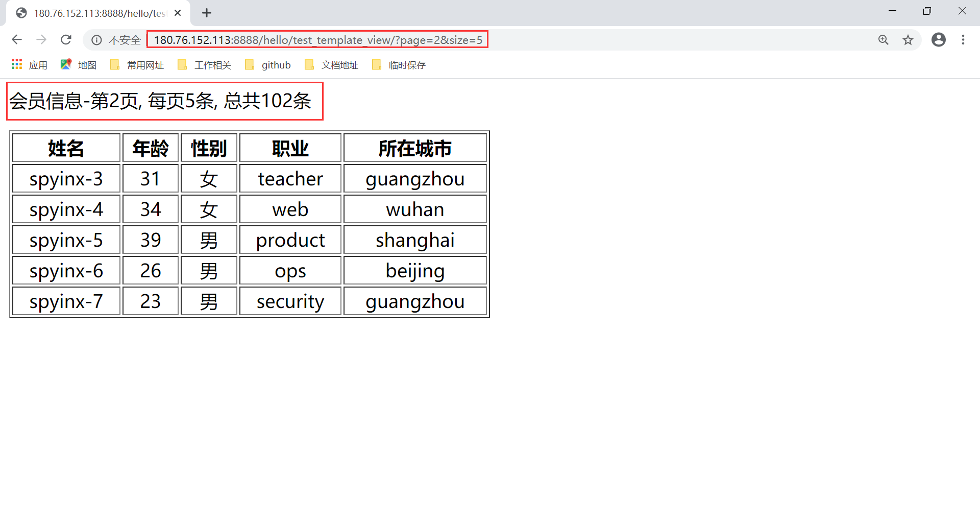
Task: Open the Chrome three-dot menu
Action: pos(963,40)
